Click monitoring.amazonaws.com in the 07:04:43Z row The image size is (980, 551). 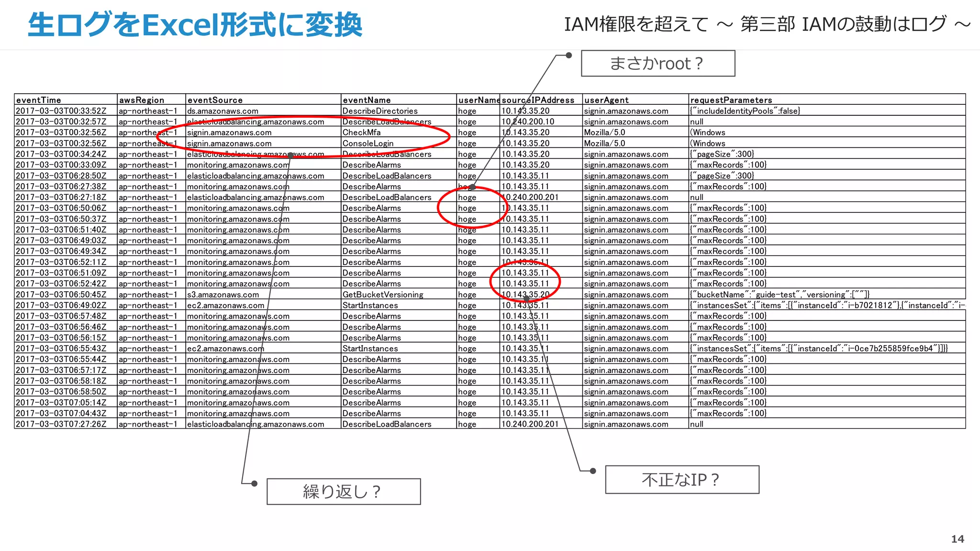pyautogui.click(x=263, y=413)
